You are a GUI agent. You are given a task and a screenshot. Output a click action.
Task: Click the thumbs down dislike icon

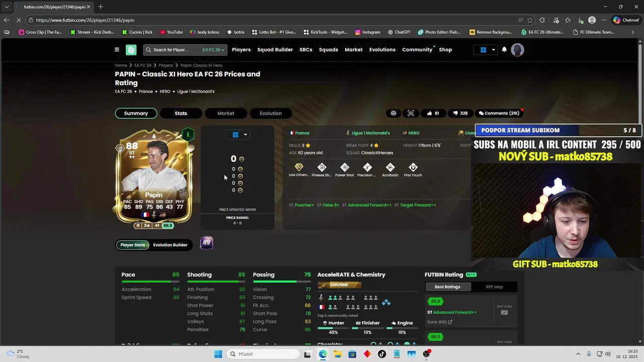point(455,113)
